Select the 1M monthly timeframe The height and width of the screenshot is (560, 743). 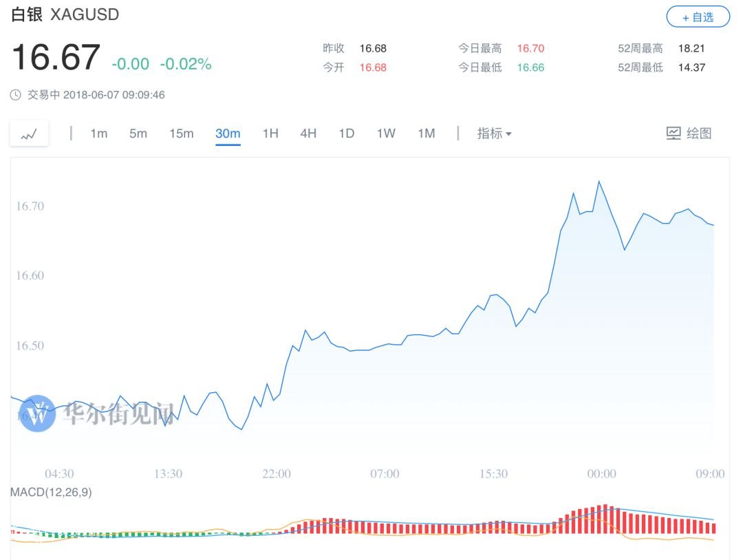click(x=427, y=133)
